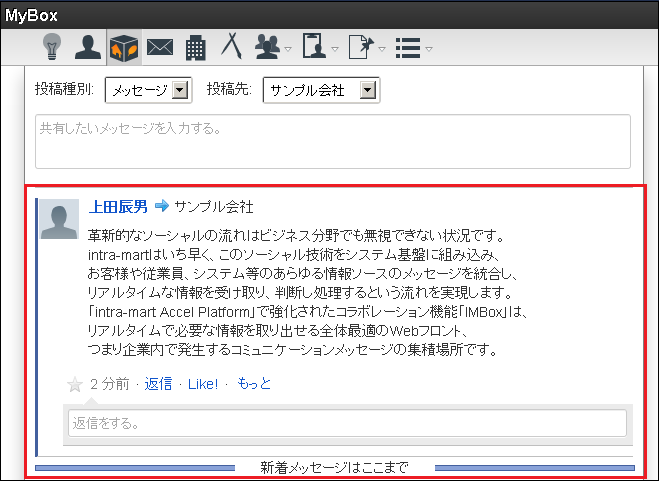This screenshot has width=663, height=482.
Task: Expand arrow beside clipboard person icon
Action: point(335,49)
